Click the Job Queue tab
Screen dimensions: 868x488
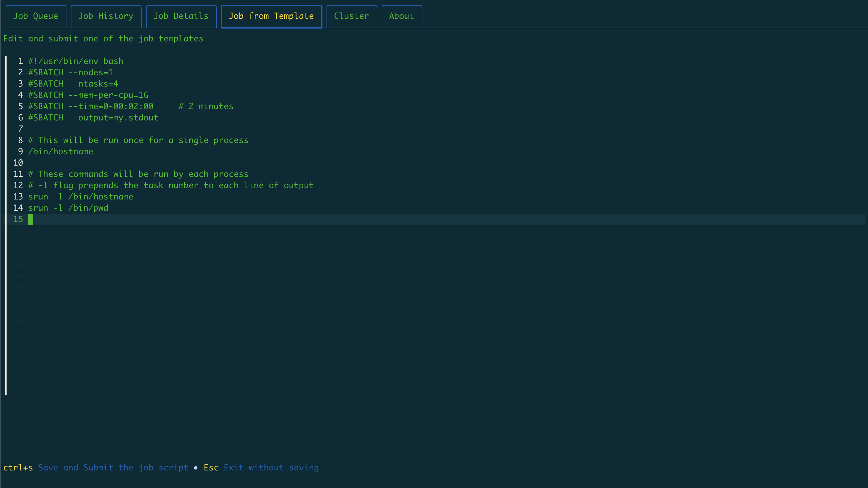[35, 16]
